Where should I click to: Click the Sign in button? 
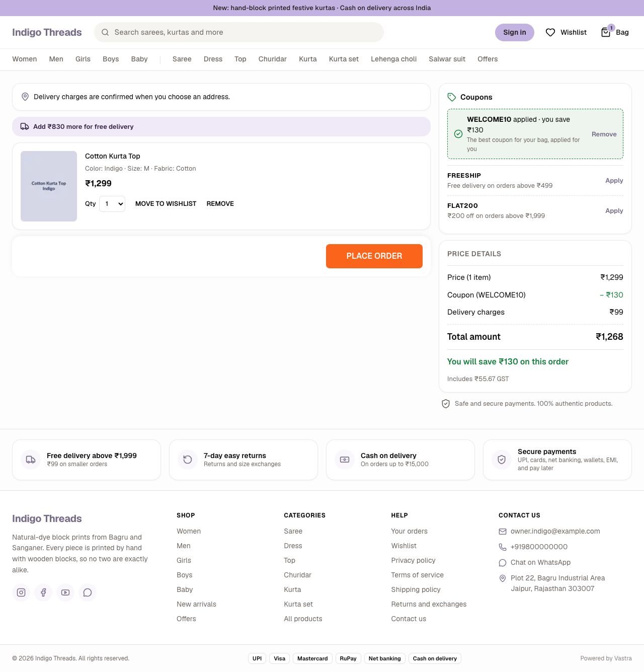[x=515, y=32]
